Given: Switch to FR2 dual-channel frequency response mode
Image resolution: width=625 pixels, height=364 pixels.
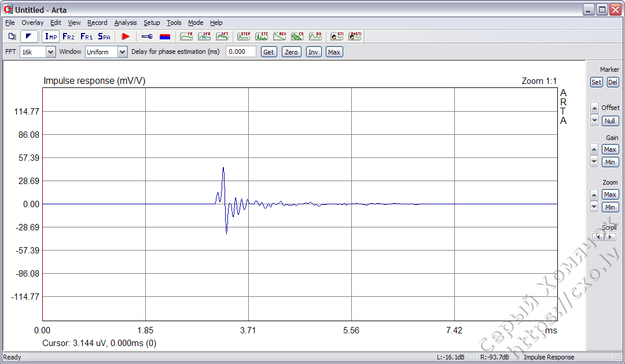Looking at the screenshot, I should [68, 36].
